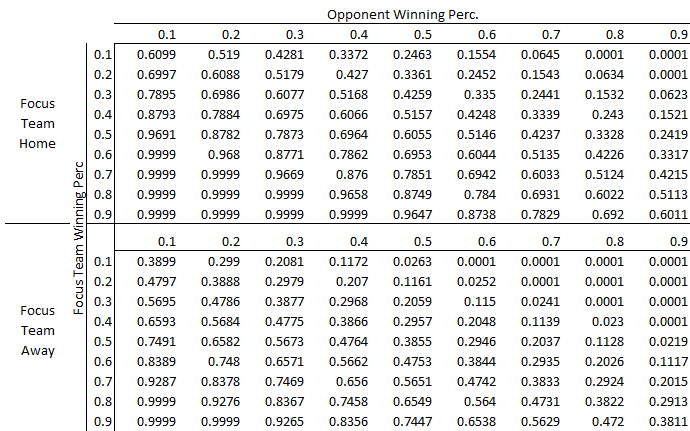The width and height of the screenshot is (690, 431).
Task: Click the cell showing 0.3811
Action: point(667,422)
